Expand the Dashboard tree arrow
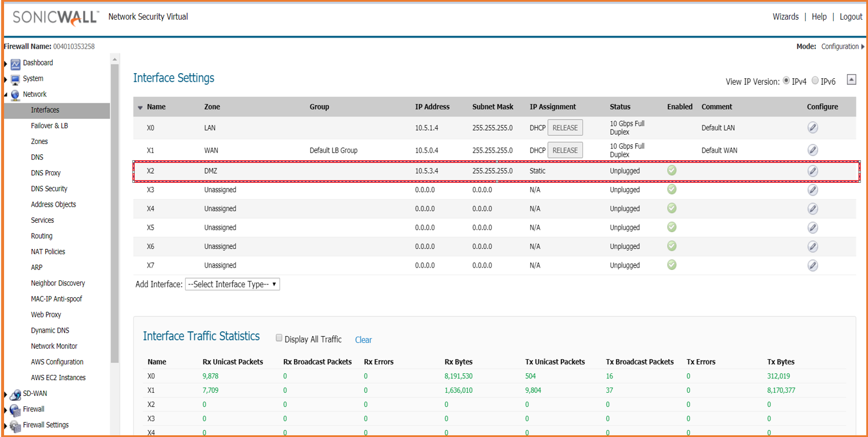The height and width of the screenshot is (437, 868). pyautogui.click(x=6, y=63)
